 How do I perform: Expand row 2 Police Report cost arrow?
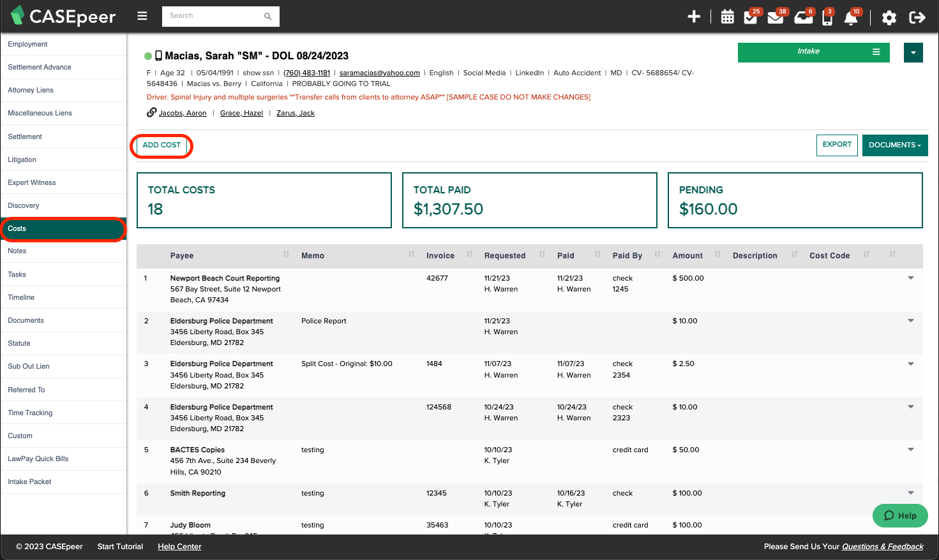click(911, 321)
